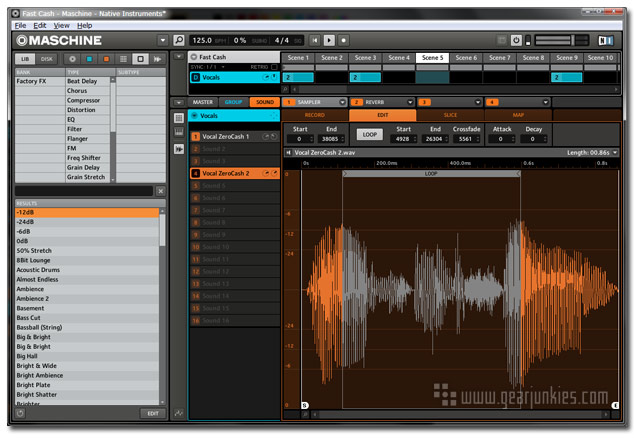Viewport: 634px width, 438px height.
Task: Switch browser to DISK mode
Action: click(46, 59)
